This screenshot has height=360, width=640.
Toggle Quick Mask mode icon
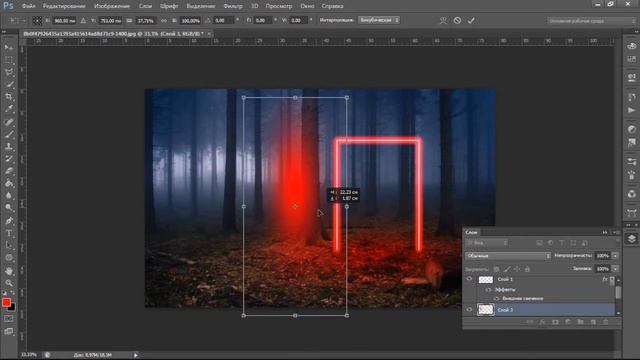click(x=9, y=319)
